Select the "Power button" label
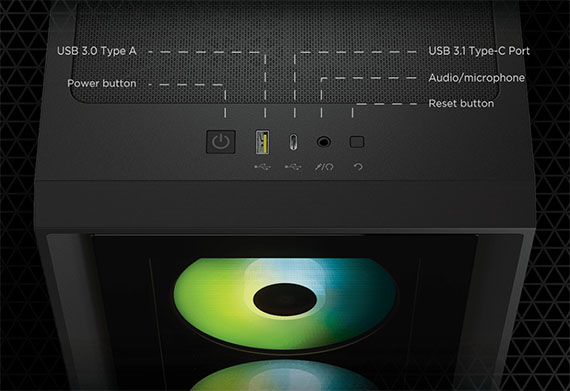Image resolution: width=570 pixels, height=391 pixels. click(102, 83)
